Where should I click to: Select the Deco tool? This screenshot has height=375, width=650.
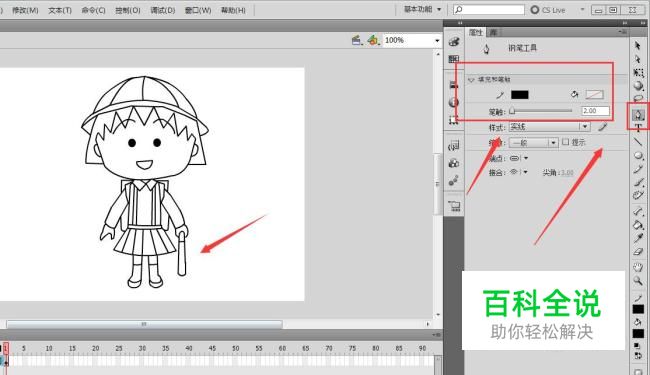point(638,195)
